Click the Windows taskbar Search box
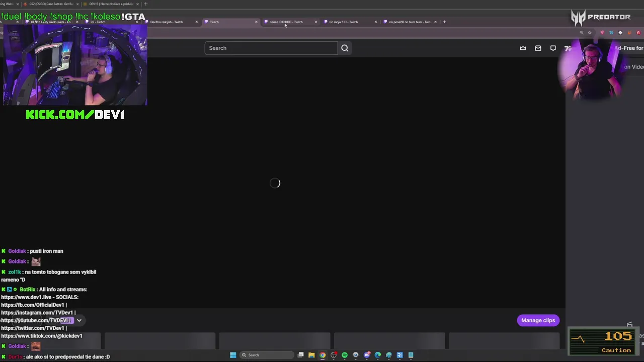Screen dimensions: 644x362 [267, 355]
